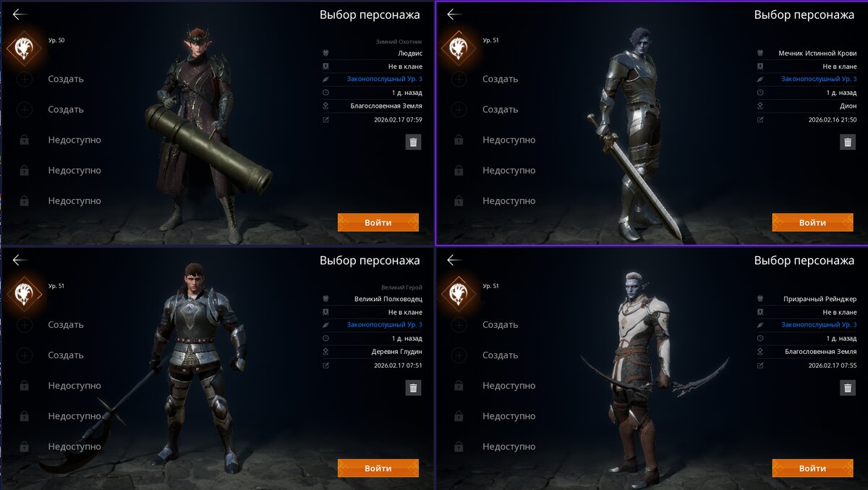Trash the Призрачный Рейнджер character
Image resolution: width=868 pixels, height=490 pixels.
click(x=848, y=388)
